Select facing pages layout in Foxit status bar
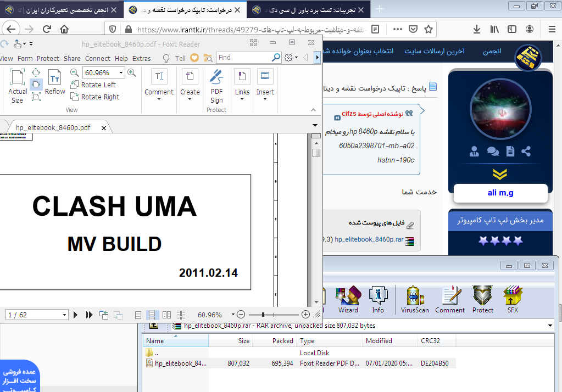This screenshot has height=392, width=562. pos(166,315)
